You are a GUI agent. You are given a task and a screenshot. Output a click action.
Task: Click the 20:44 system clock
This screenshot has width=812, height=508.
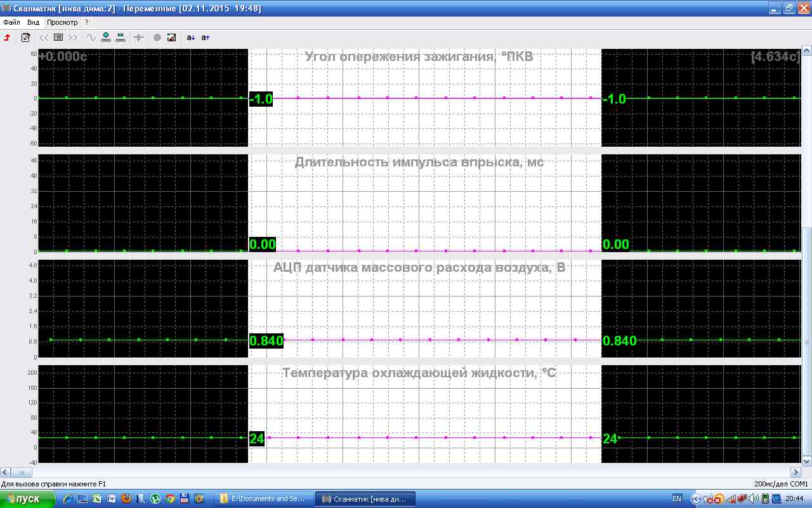pos(794,498)
